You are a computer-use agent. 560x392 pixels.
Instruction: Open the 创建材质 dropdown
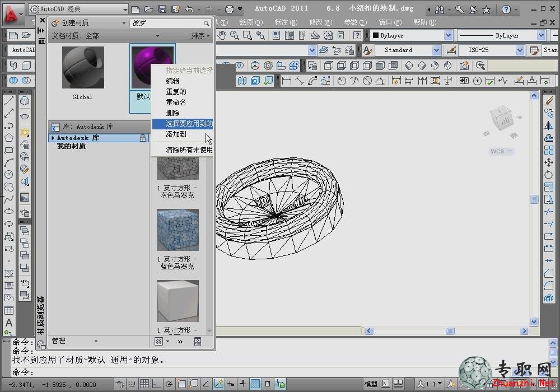point(88,23)
